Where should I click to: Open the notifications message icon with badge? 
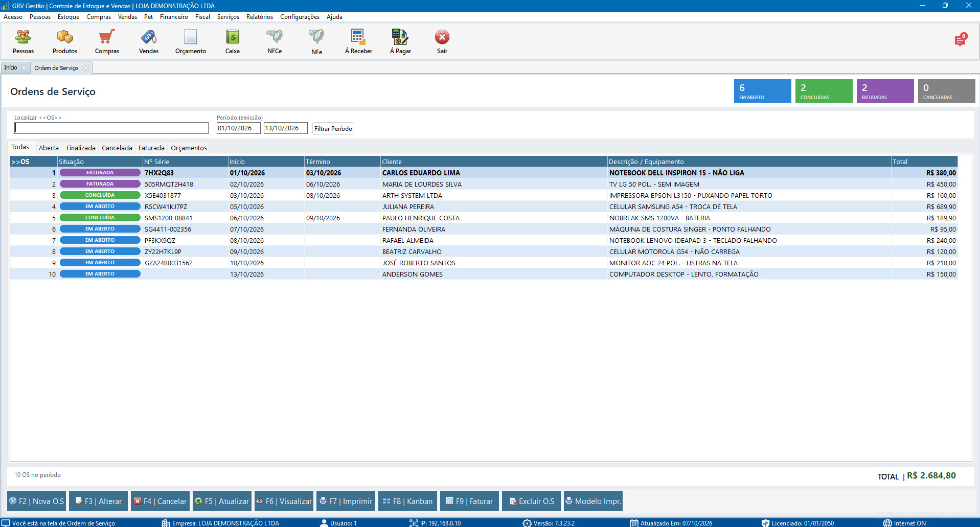point(961,40)
